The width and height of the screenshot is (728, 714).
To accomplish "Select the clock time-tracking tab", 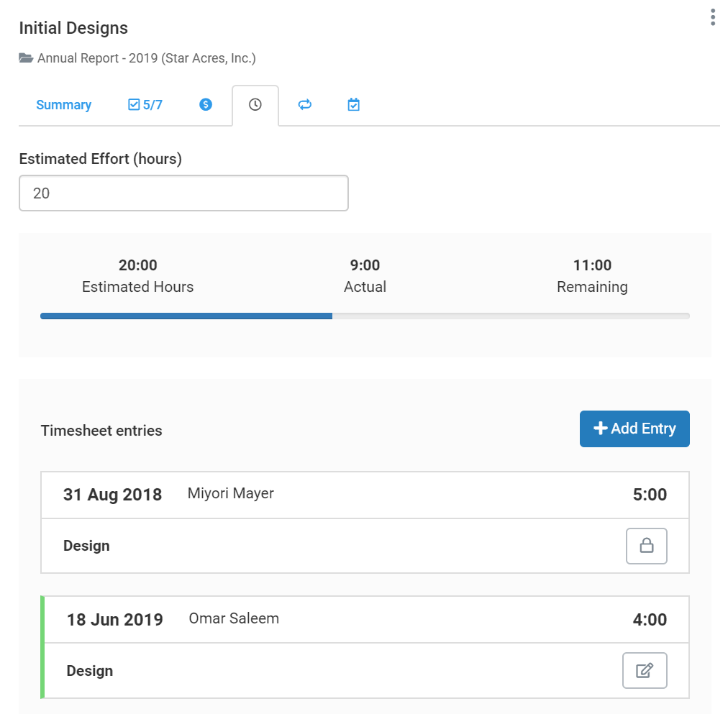I will pyautogui.click(x=255, y=105).
